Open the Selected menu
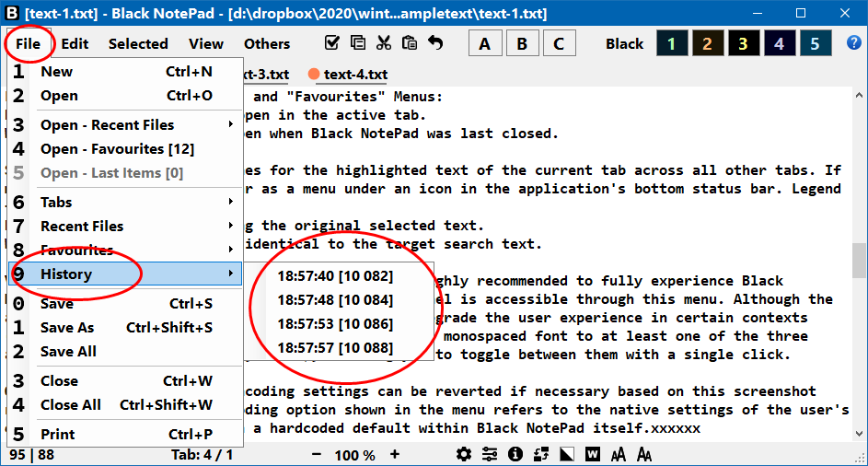 click(138, 44)
